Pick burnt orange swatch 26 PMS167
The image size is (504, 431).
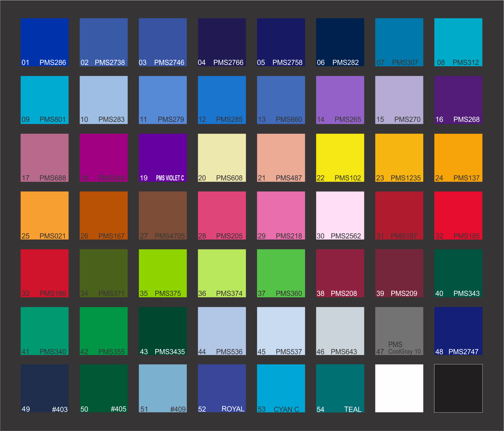tap(104, 215)
